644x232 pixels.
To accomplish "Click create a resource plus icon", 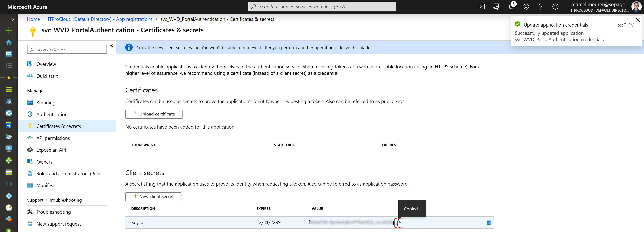I will [x=9, y=30].
